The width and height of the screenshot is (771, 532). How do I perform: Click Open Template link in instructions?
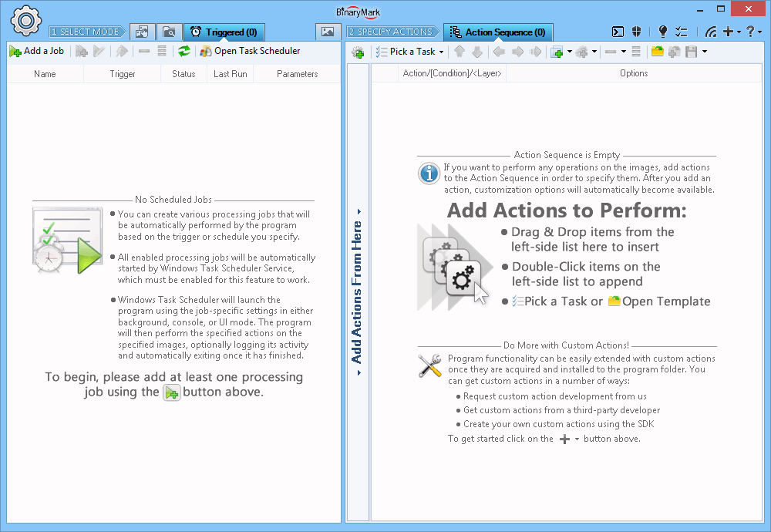[659, 301]
